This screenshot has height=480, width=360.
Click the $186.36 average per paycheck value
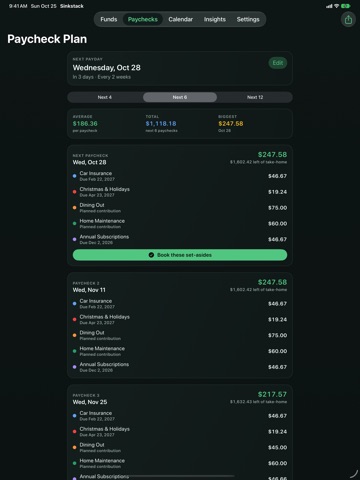[85, 124]
